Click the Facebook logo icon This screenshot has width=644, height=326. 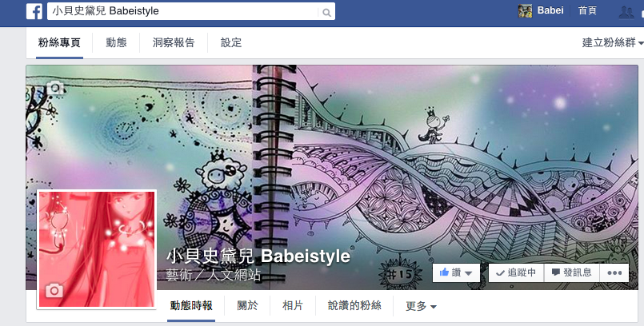(x=34, y=11)
